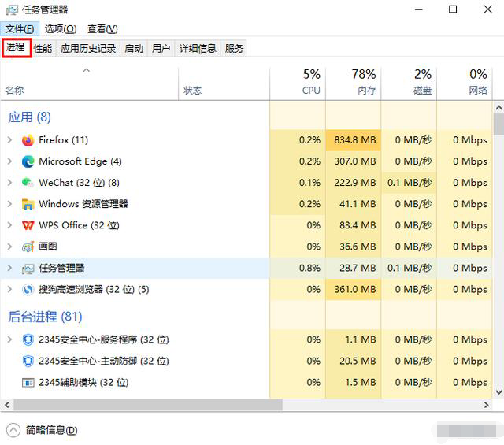Image resolution: width=504 pixels, height=445 pixels.
Task: Select 2345安全中心-主动防御 memory value 20.5 MB
Action: (358, 361)
